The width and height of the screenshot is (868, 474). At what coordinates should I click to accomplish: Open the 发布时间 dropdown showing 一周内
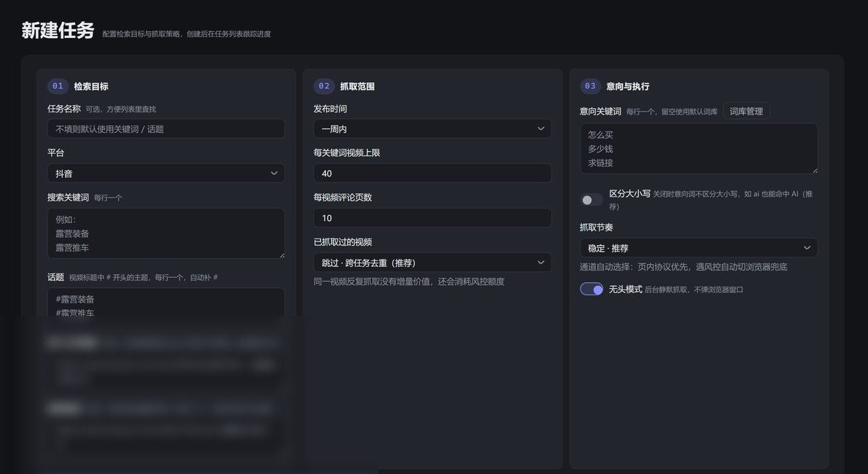coord(433,128)
